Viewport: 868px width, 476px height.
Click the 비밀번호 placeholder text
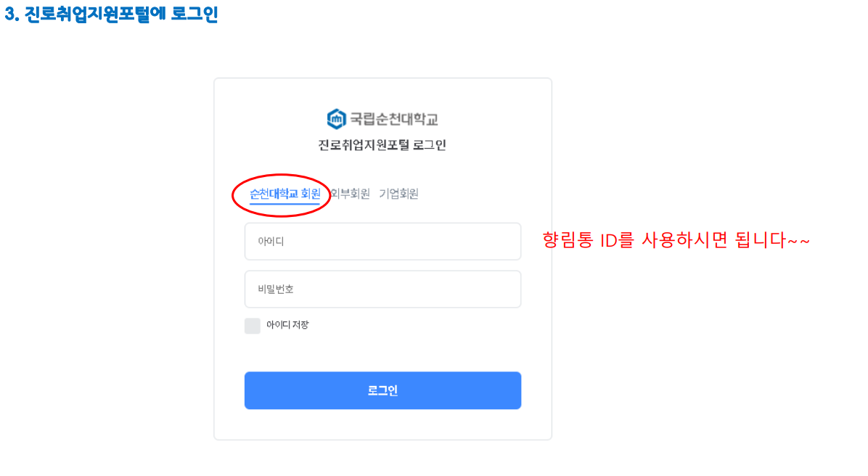click(x=276, y=289)
